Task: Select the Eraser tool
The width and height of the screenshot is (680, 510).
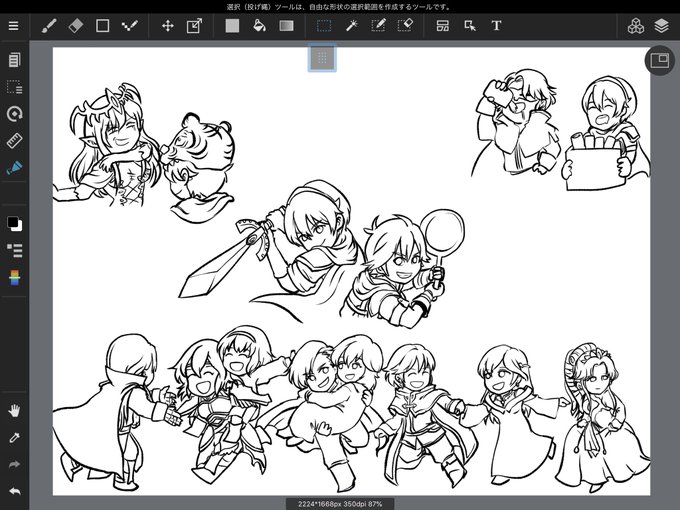Action: tap(75, 26)
